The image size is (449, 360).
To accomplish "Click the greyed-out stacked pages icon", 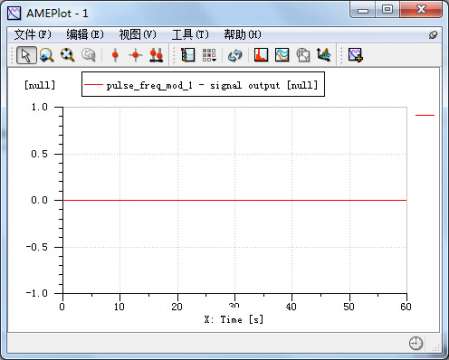I will [x=303, y=55].
